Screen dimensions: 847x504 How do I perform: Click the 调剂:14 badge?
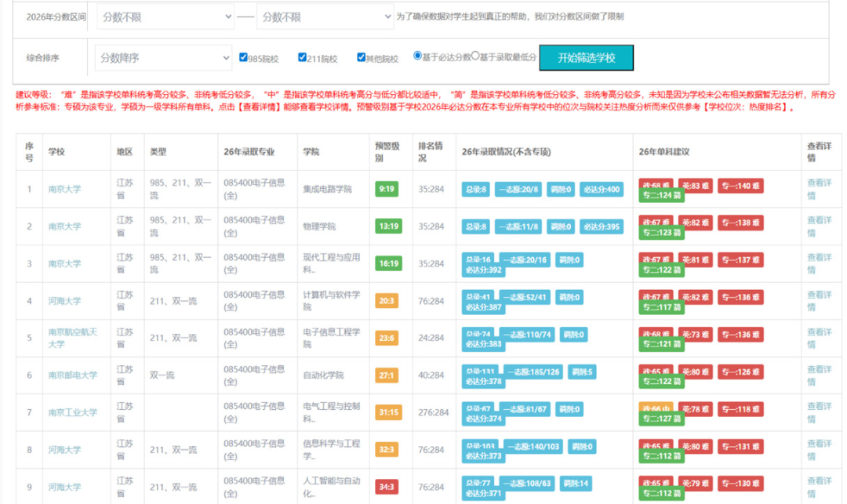576,484
